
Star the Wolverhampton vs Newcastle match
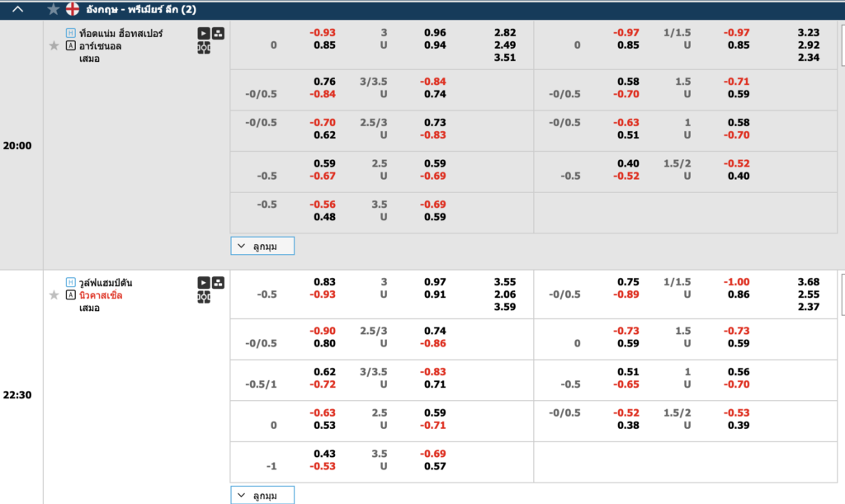coord(54,295)
